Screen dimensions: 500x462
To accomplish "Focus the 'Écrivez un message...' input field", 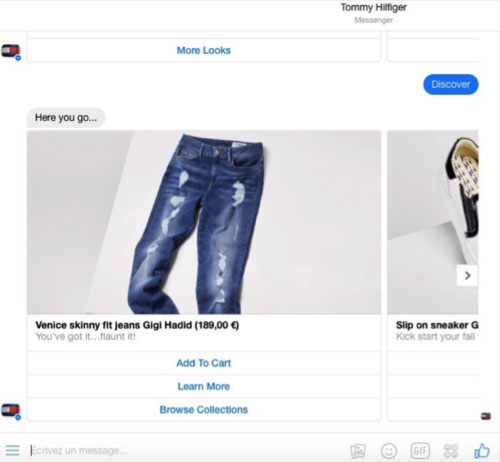I will coord(187,451).
